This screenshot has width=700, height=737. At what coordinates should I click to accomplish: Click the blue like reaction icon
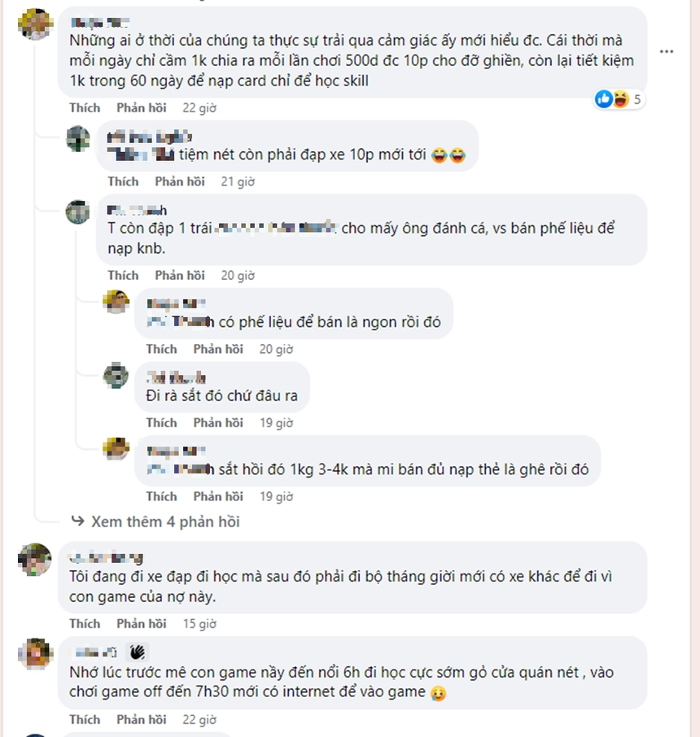pos(604,99)
